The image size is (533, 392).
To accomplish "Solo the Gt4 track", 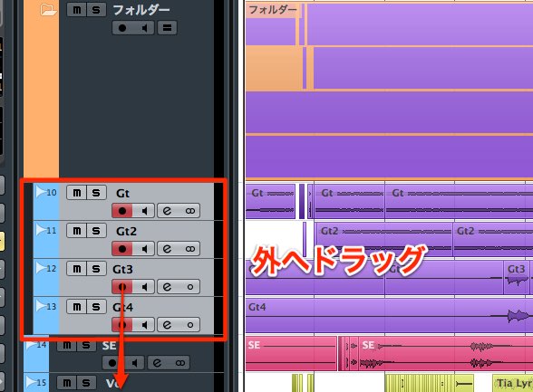I will click(x=96, y=307).
